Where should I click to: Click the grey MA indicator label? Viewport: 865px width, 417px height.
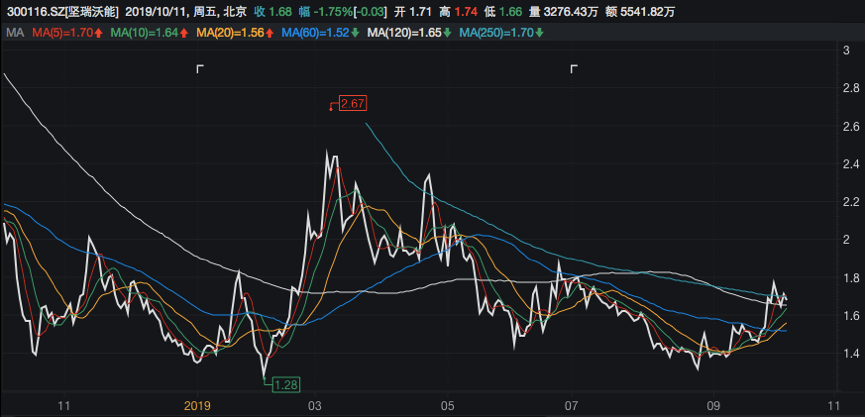coord(15,33)
